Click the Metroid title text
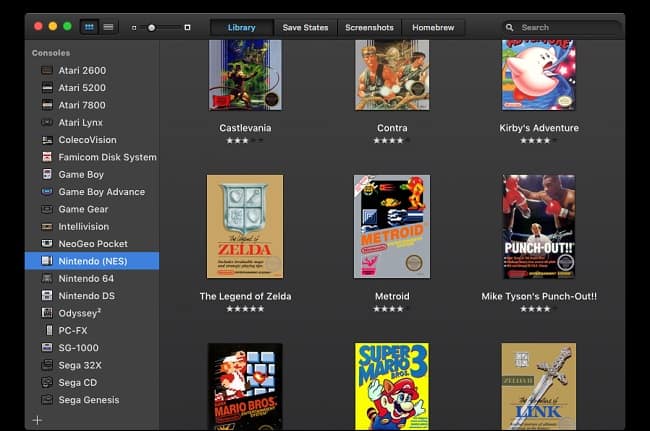 [x=392, y=296]
